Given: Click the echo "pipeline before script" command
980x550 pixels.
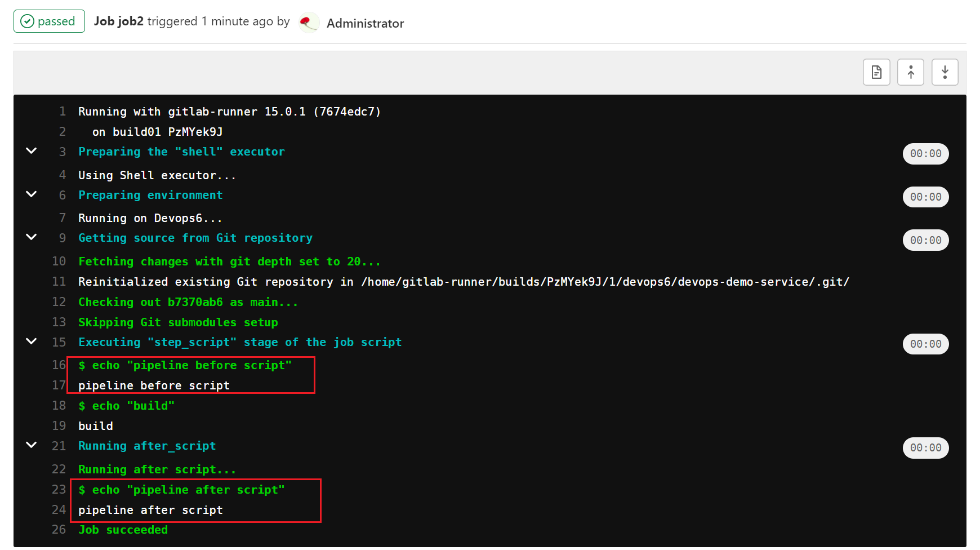Looking at the screenshot, I should pos(185,365).
